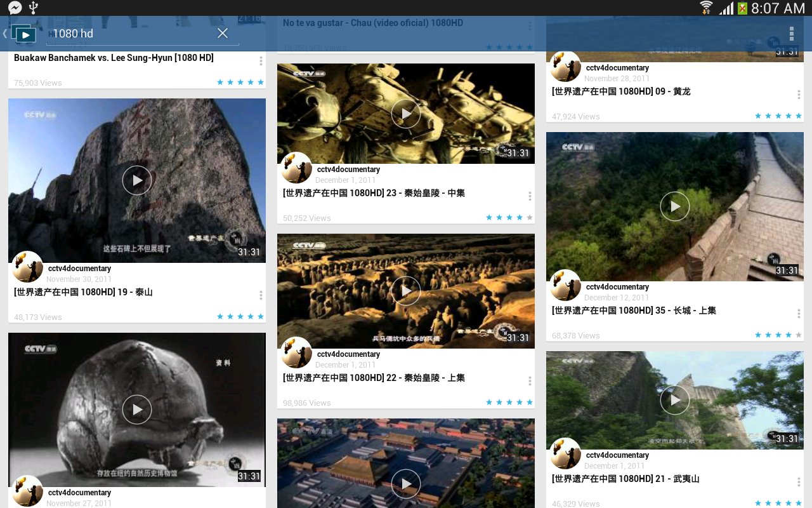Viewport: 812px width, 508px height.
Task: Open the Messenger notification icon
Action: coord(15,8)
